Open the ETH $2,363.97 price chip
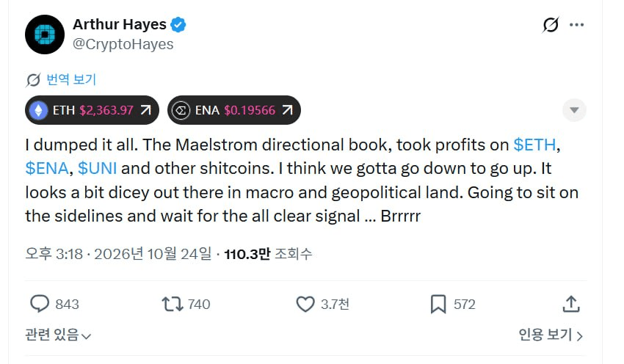This screenshot has width=624, height=364. point(92,110)
